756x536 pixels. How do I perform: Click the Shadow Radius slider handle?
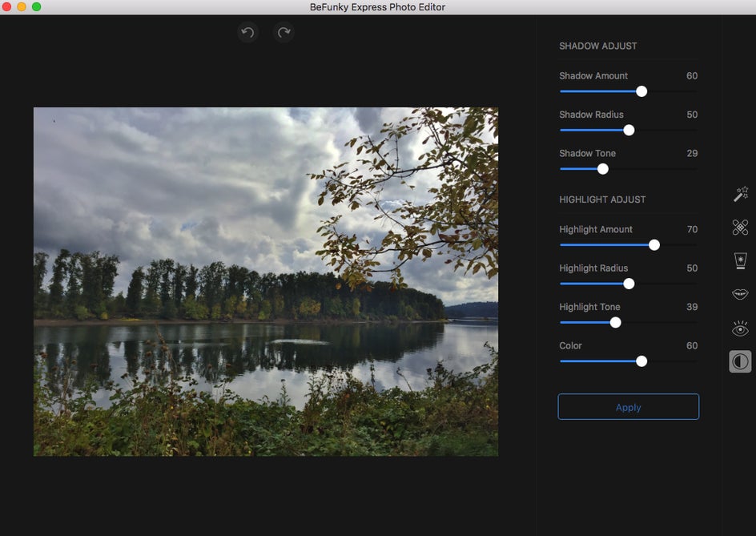[x=629, y=131]
